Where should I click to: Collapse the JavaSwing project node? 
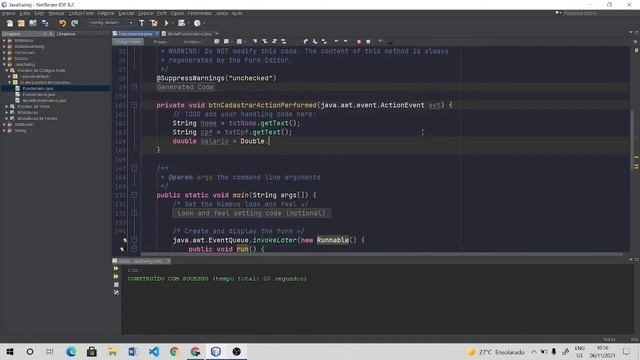4,64
